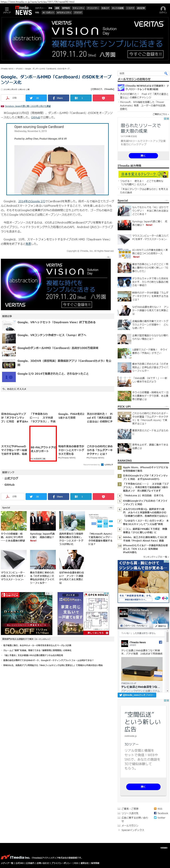Click the search magnifier icon
This screenshot has width=170, height=868.
166,73
